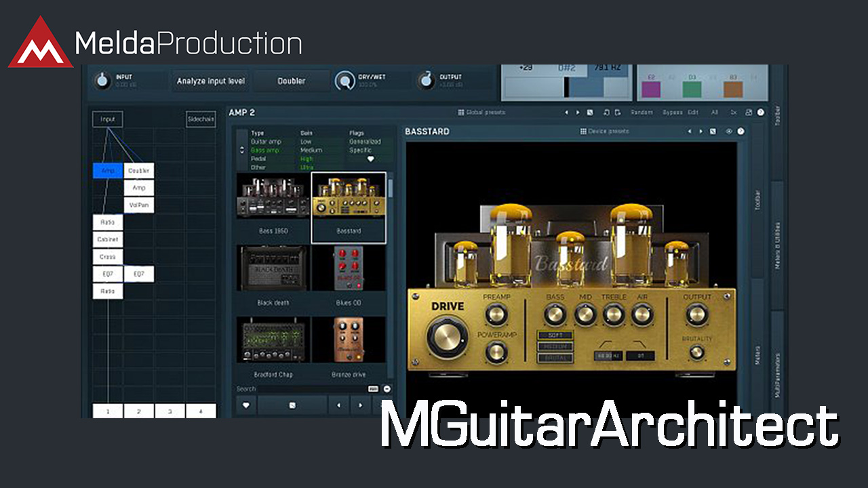This screenshot has width=868, height=488.
Task: Click the heart flag in filter panel
Action: pyautogui.click(x=370, y=159)
